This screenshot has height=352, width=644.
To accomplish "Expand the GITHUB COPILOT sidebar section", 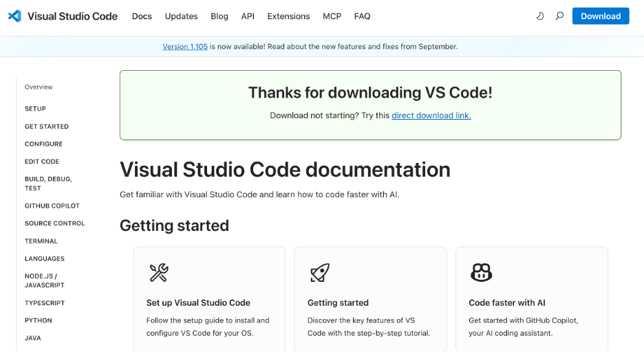I will [52, 206].
